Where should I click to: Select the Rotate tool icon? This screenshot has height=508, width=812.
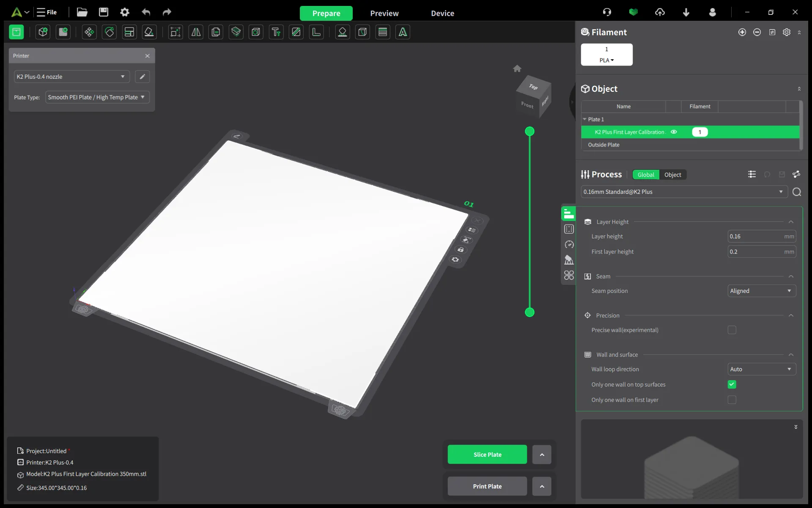tap(110, 32)
